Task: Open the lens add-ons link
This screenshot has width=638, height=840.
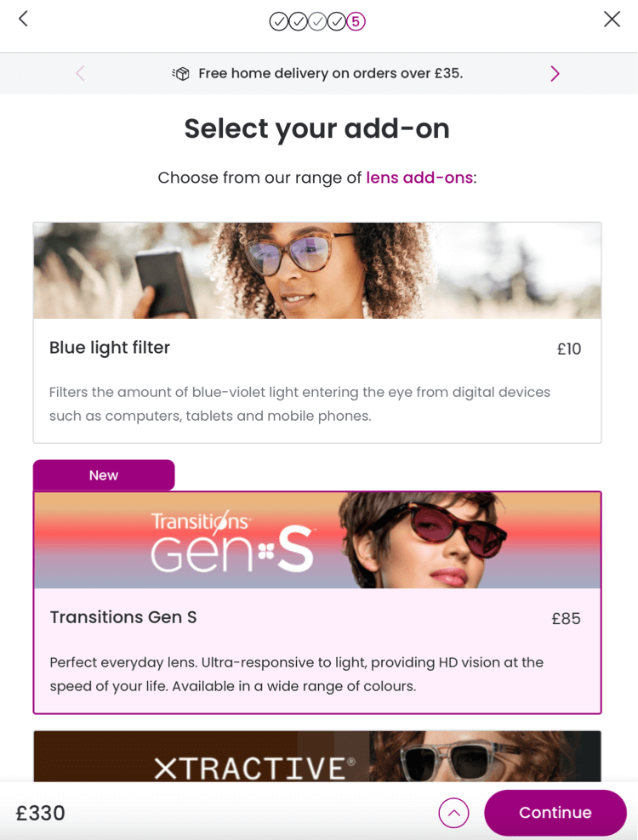Action: coord(419,178)
